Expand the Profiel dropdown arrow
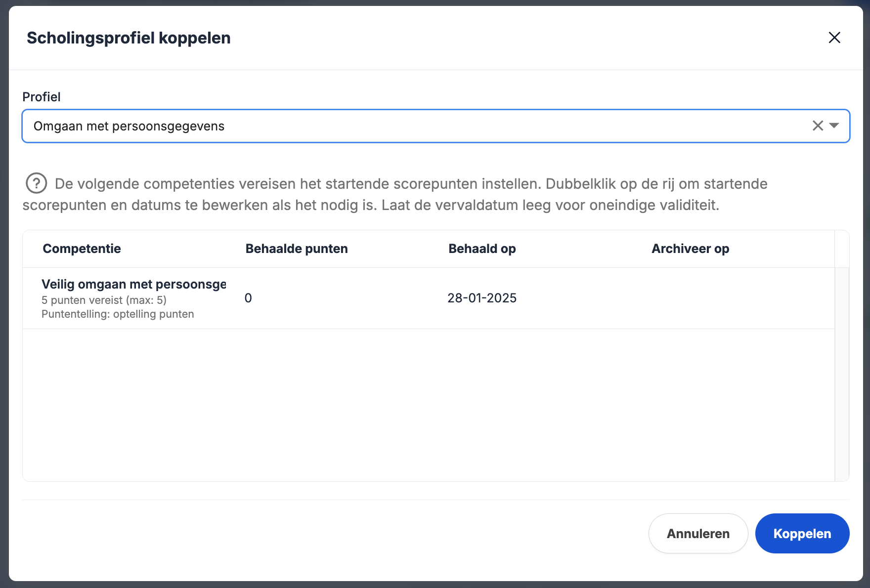The image size is (870, 588). pos(834,126)
